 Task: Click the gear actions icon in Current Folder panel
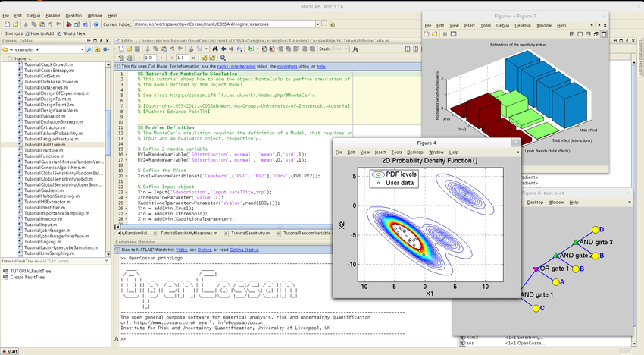(x=105, y=49)
